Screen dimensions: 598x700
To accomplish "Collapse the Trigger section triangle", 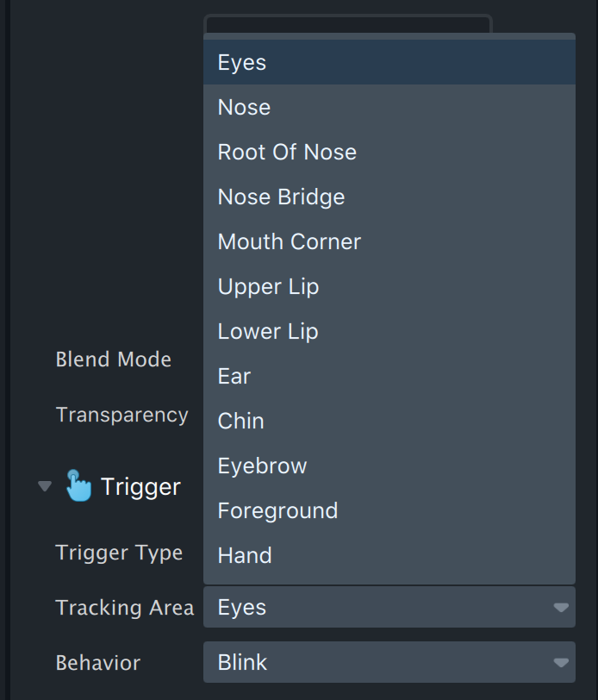I will [x=45, y=485].
